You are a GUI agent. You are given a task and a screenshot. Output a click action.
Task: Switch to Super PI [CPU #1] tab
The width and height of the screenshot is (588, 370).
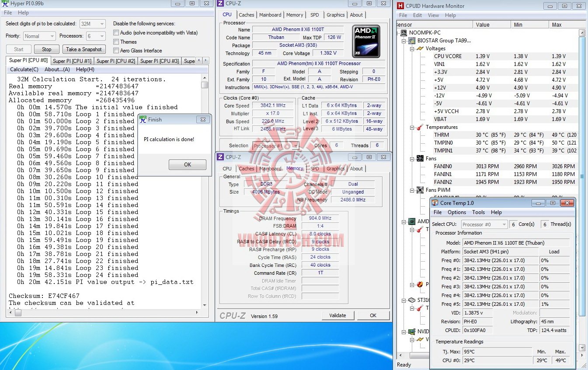tap(72, 61)
